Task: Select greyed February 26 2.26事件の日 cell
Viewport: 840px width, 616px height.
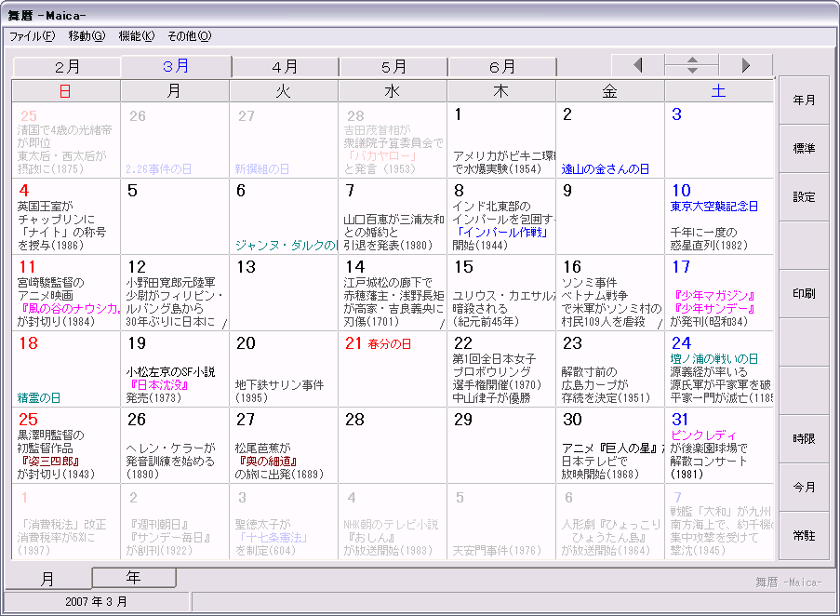Action: point(175,141)
